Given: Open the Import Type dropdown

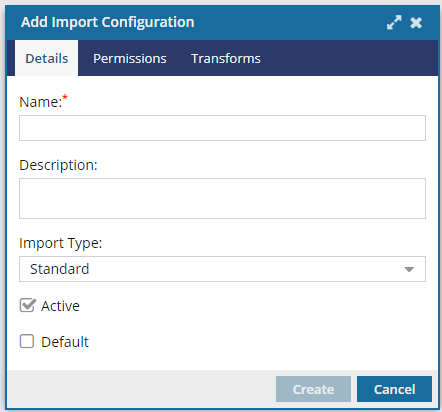Looking at the screenshot, I should tap(222, 269).
